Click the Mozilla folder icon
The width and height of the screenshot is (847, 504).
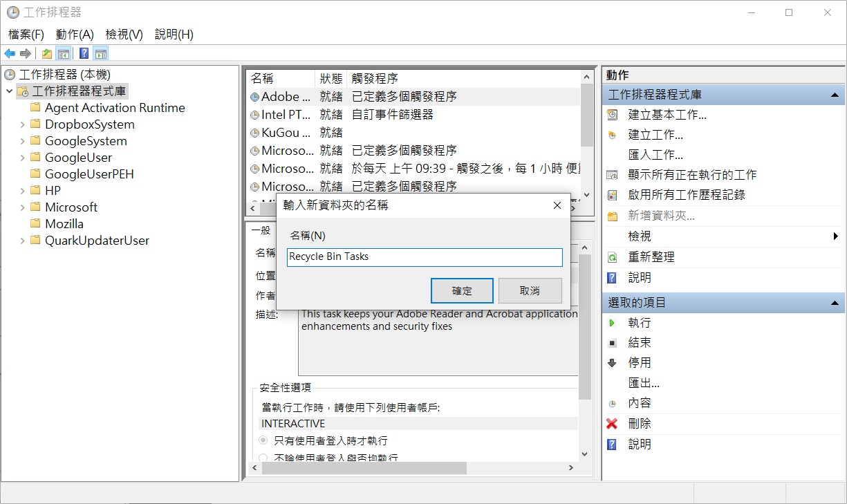click(x=36, y=224)
